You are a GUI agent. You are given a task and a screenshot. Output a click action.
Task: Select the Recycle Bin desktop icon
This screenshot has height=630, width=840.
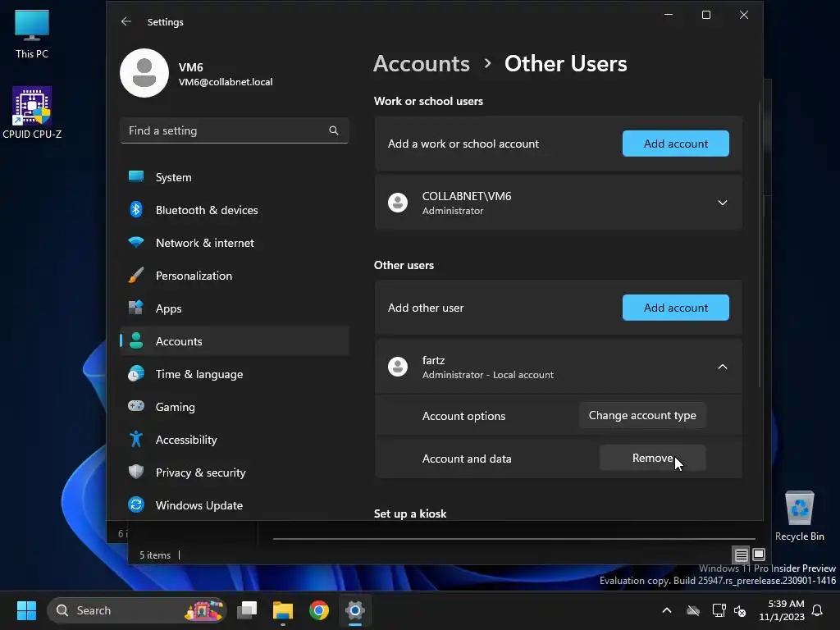[799, 516]
